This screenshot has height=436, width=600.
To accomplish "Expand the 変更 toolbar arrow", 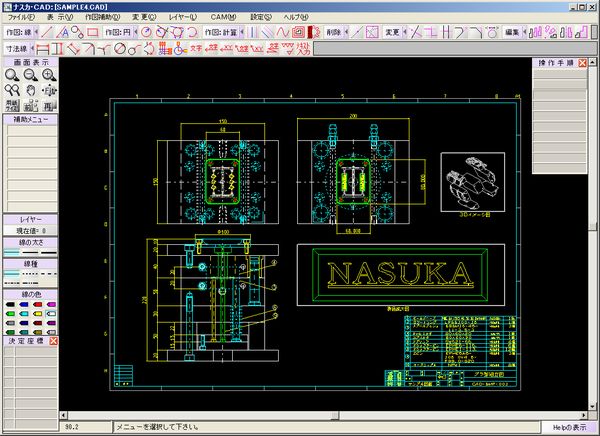I will [x=405, y=32].
